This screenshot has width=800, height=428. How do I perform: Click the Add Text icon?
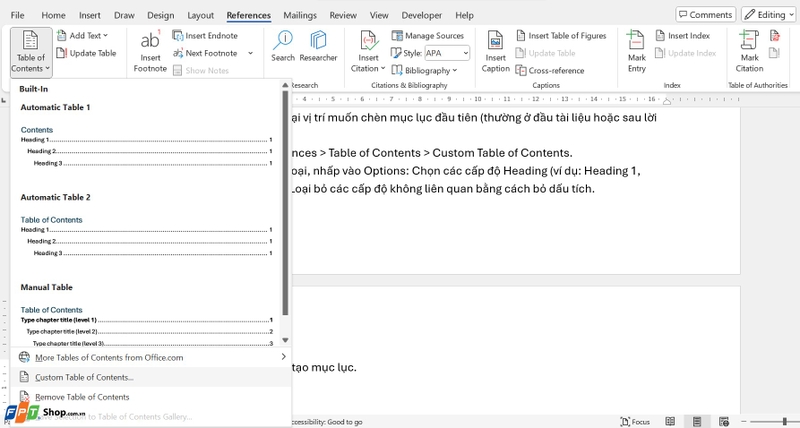pos(62,36)
